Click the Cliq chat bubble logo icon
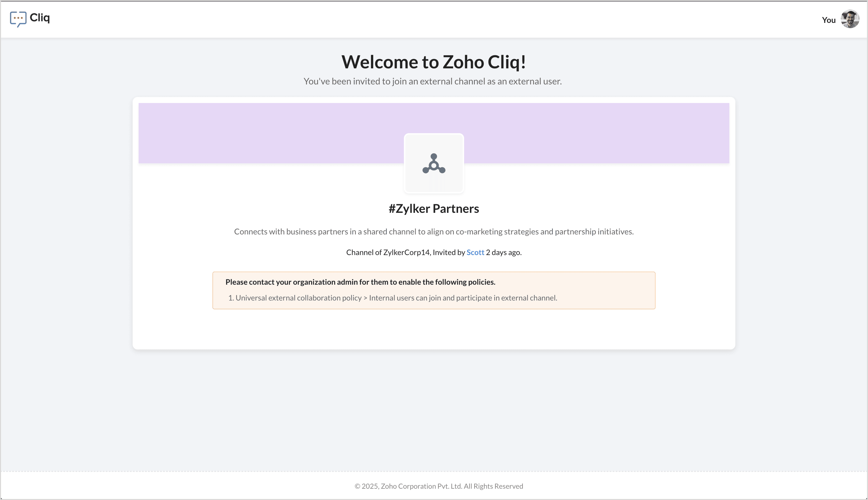The image size is (868, 500). pos(18,19)
